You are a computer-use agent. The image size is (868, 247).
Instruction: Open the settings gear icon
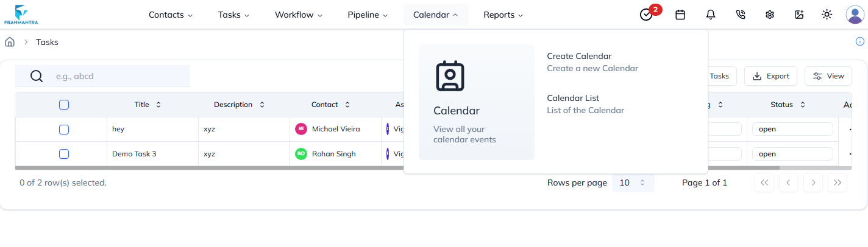pos(770,15)
